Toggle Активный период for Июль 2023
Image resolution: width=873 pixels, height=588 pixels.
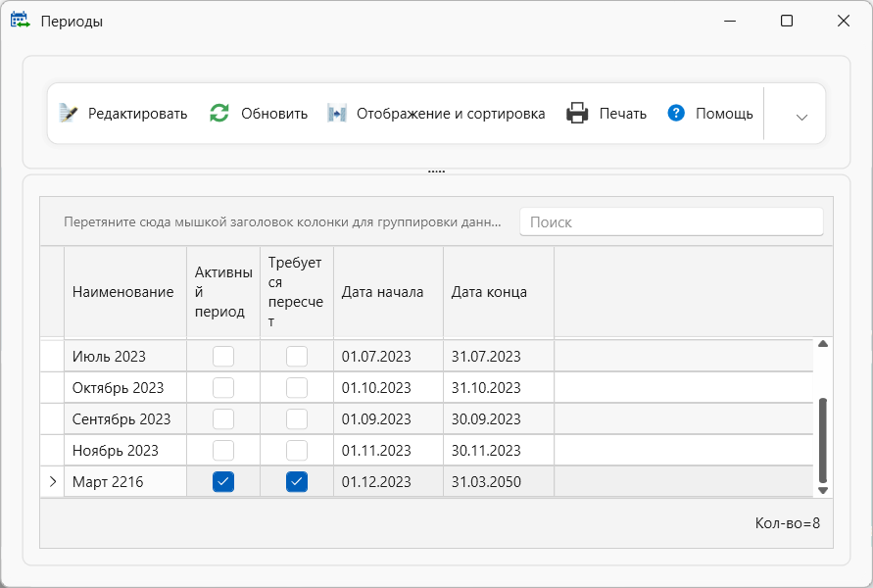[223, 357]
